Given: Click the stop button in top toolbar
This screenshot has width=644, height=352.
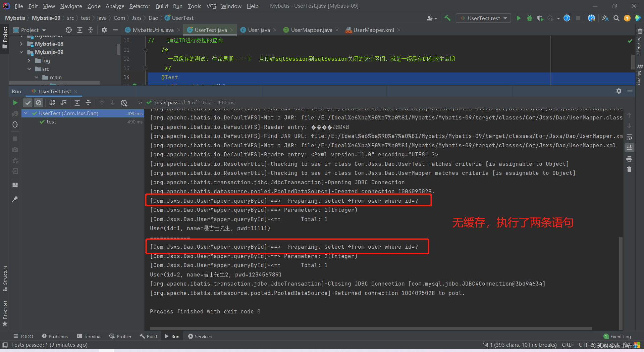Looking at the screenshot, I should pyautogui.click(x=578, y=18).
